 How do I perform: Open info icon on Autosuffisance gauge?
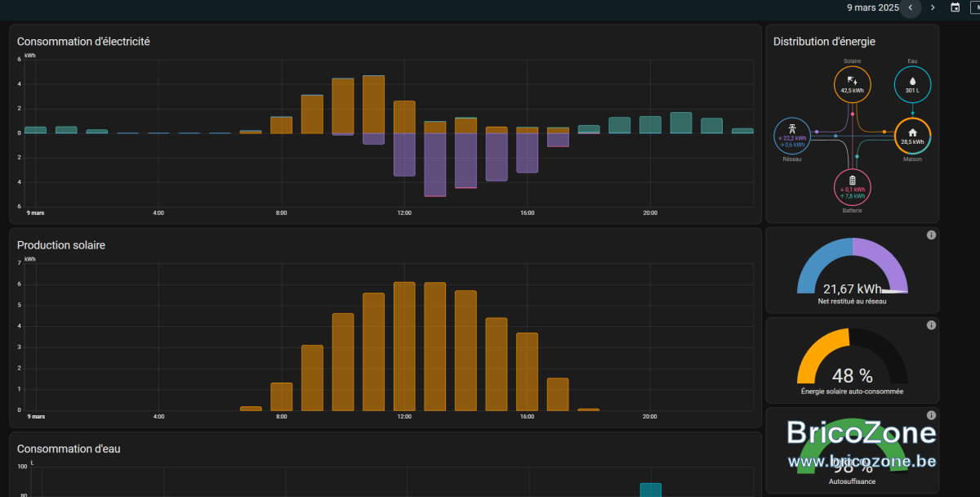coord(931,415)
